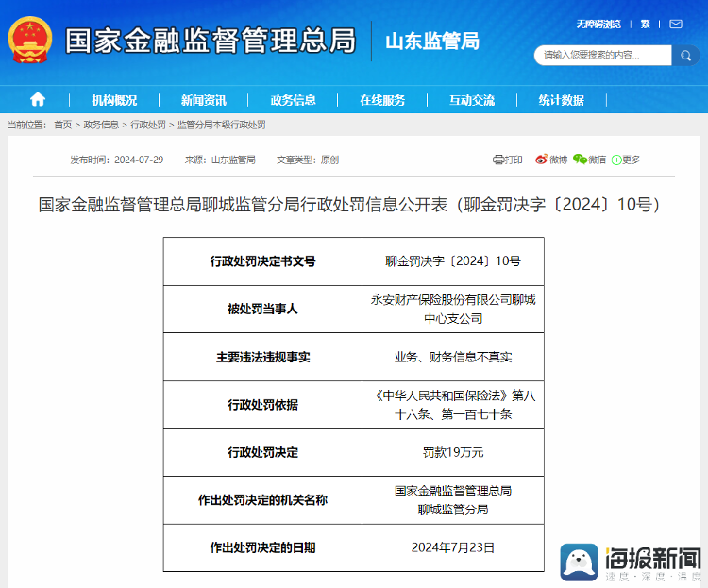Select 在线服务 in the navigation bar
Viewport: 708px width, 588px height.
tap(382, 100)
